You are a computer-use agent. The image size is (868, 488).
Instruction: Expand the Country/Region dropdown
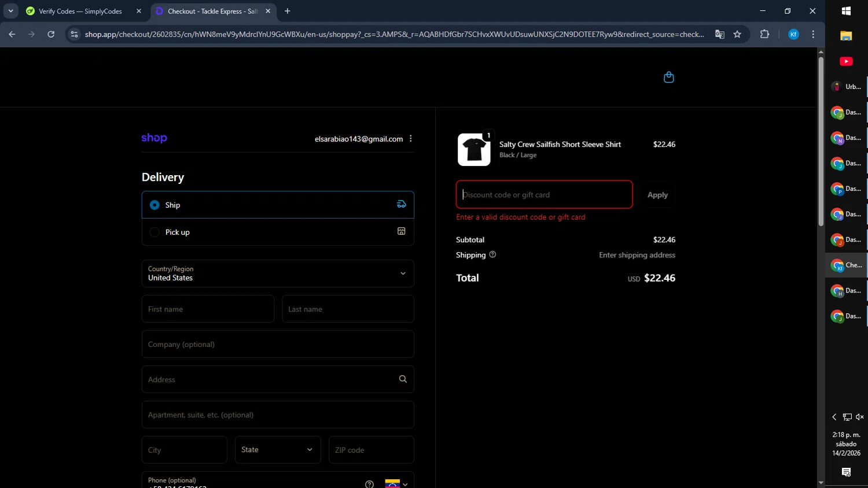[x=278, y=273]
